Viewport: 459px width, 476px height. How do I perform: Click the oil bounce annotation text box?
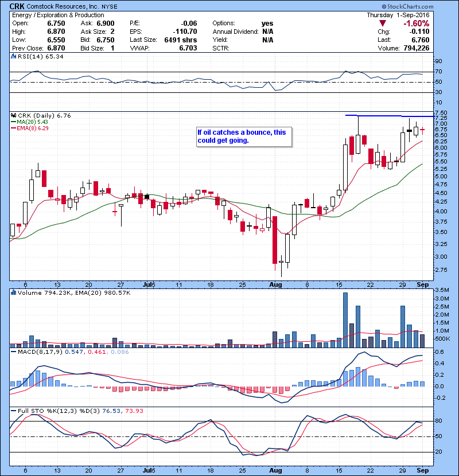[244, 137]
